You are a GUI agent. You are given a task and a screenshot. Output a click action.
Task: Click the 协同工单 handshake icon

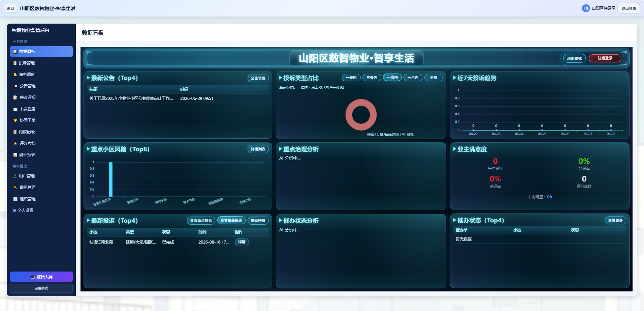[15, 120]
